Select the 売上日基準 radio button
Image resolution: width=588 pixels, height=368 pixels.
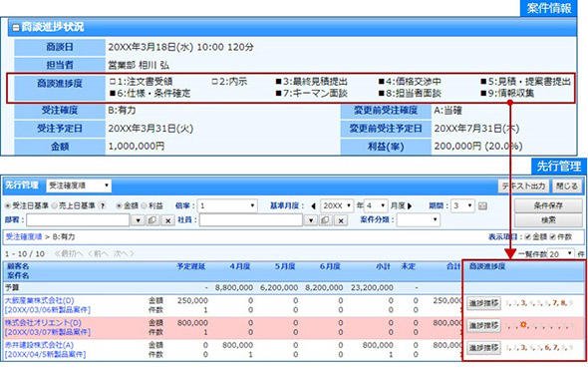coord(55,206)
